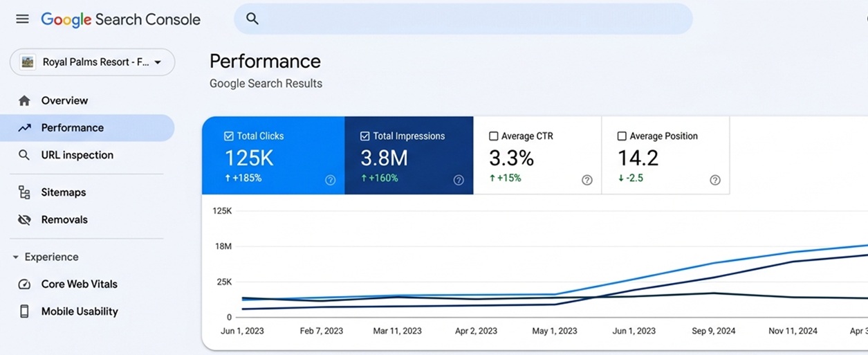
Task: Click the Core Web Vitals gauge icon
Action: coord(24,284)
